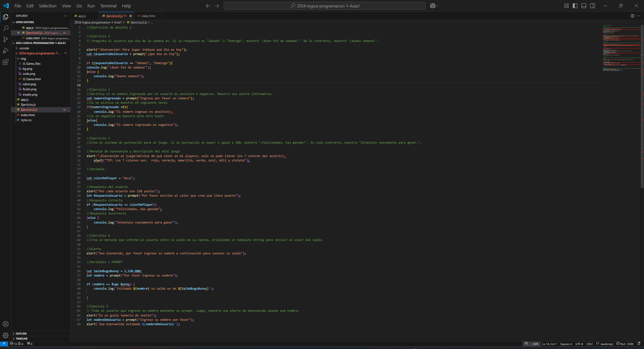Viewport: 644px width, 349px height.
Task: Click the VS Code logo icon
Action: coord(6,6)
